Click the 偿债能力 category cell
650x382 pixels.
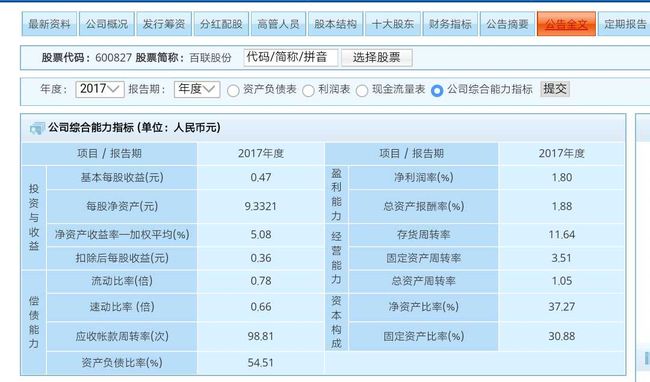(34, 322)
